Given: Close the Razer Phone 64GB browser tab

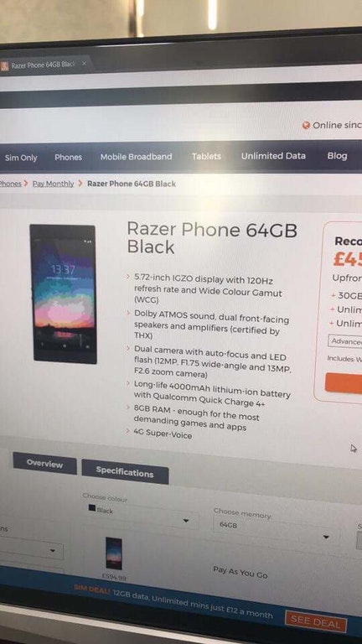Looking at the screenshot, I should coord(84,64).
